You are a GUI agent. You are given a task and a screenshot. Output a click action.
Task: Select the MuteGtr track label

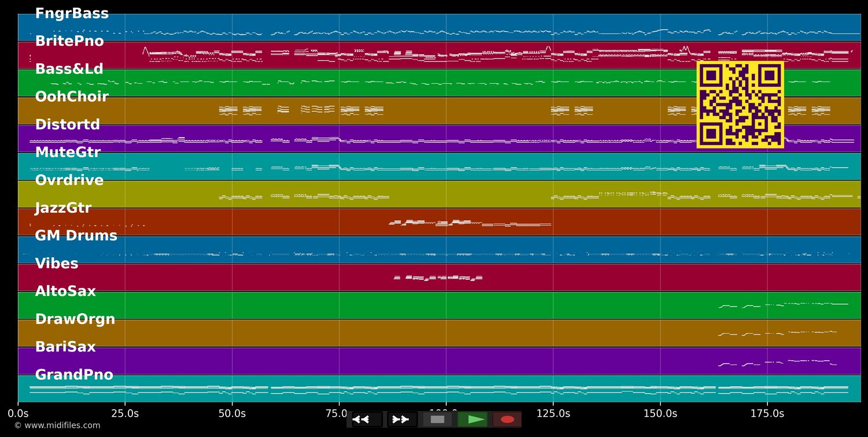68,152
